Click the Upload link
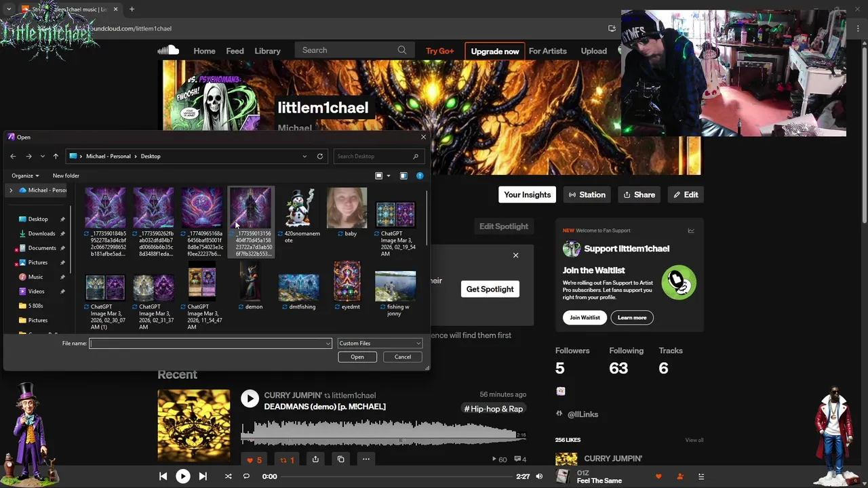 point(593,51)
